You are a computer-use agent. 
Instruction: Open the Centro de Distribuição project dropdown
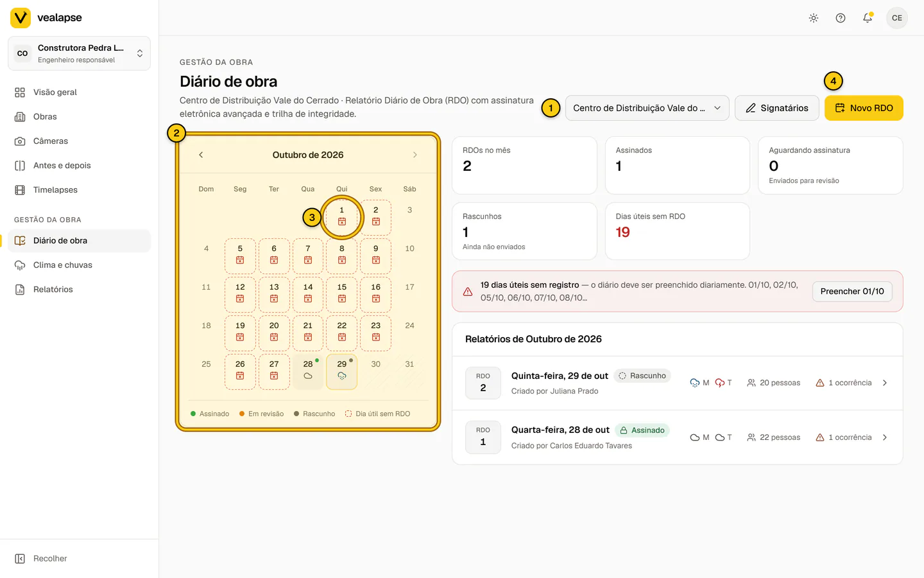click(647, 108)
